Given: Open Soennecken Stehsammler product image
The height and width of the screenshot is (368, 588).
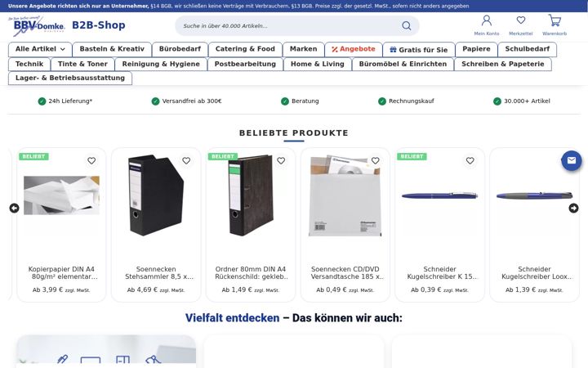Looking at the screenshot, I should [156, 195].
